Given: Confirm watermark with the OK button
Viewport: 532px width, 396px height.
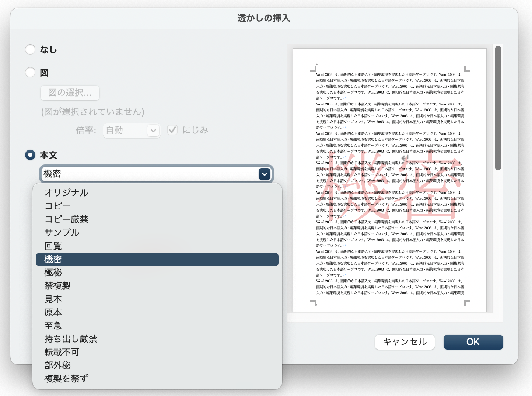Looking at the screenshot, I should pos(473,342).
